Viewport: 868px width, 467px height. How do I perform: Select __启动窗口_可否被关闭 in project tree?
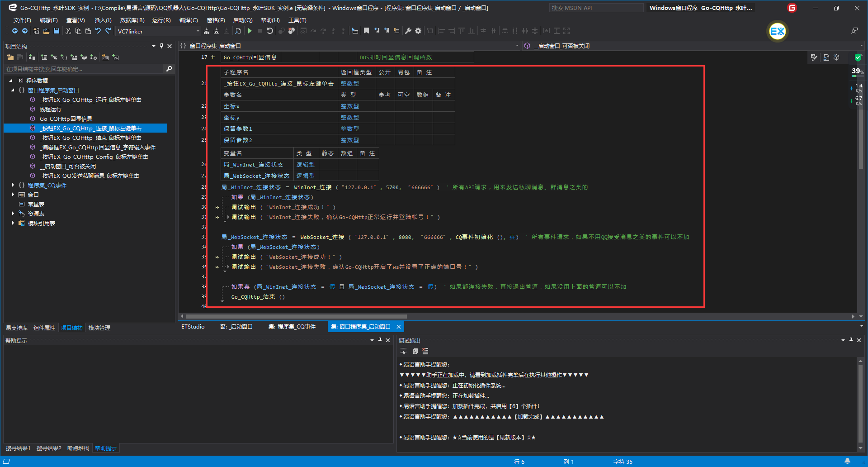coord(68,167)
